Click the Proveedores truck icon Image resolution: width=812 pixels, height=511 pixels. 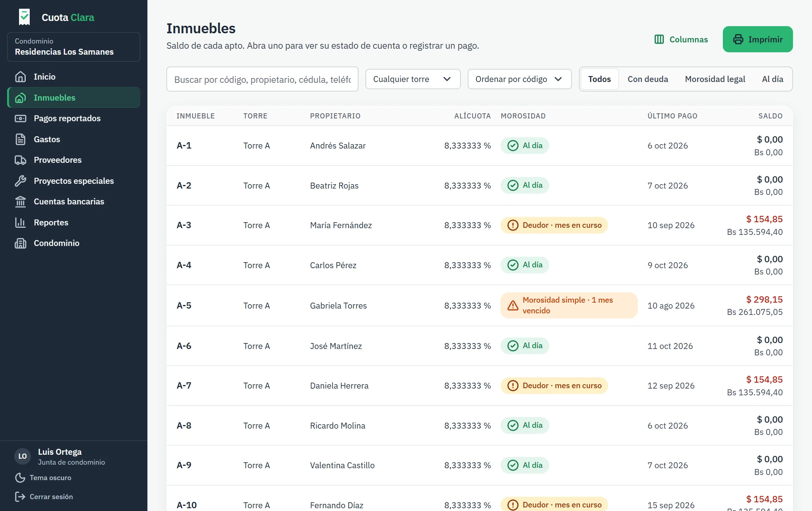[x=20, y=160]
